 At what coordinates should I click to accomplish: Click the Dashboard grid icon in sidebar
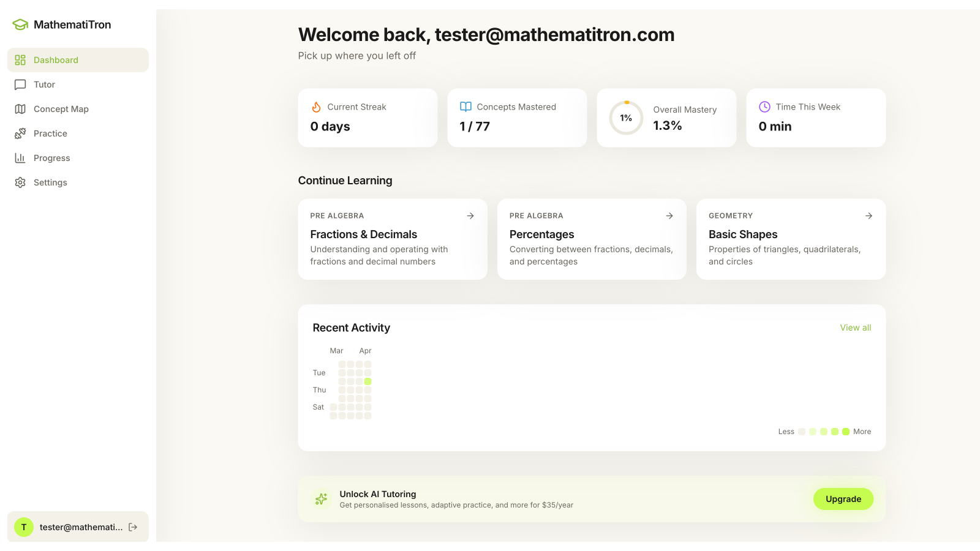[20, 60]
